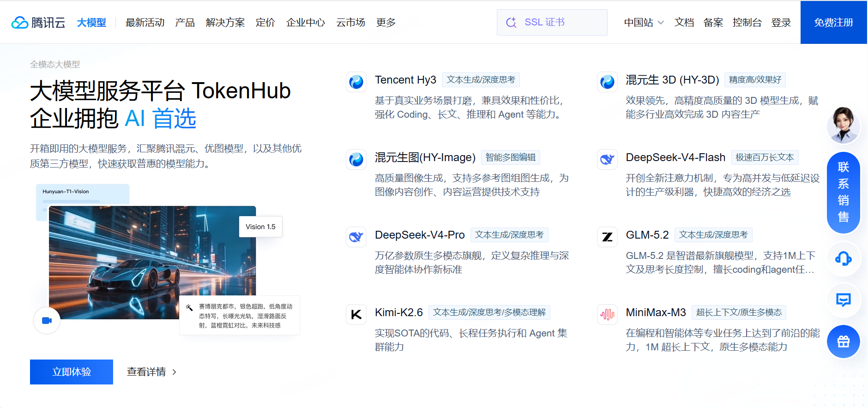
Task: Open the 文档 link
Action: click(x=684, y=22)
